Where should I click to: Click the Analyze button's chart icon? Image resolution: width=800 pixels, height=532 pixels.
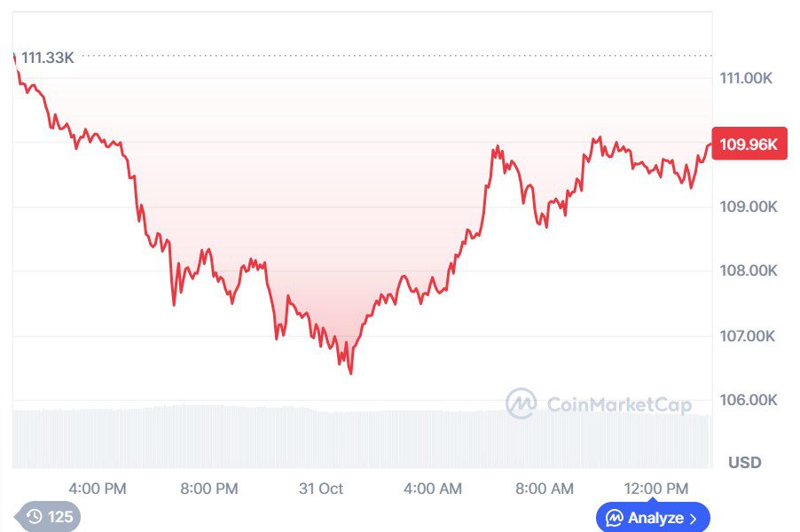(614, 518)
